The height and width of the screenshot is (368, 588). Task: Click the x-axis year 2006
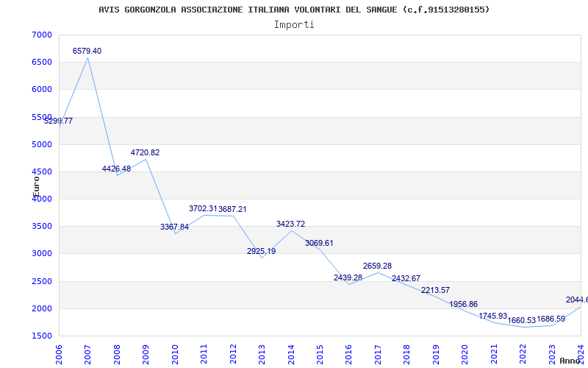click(59, 354)
